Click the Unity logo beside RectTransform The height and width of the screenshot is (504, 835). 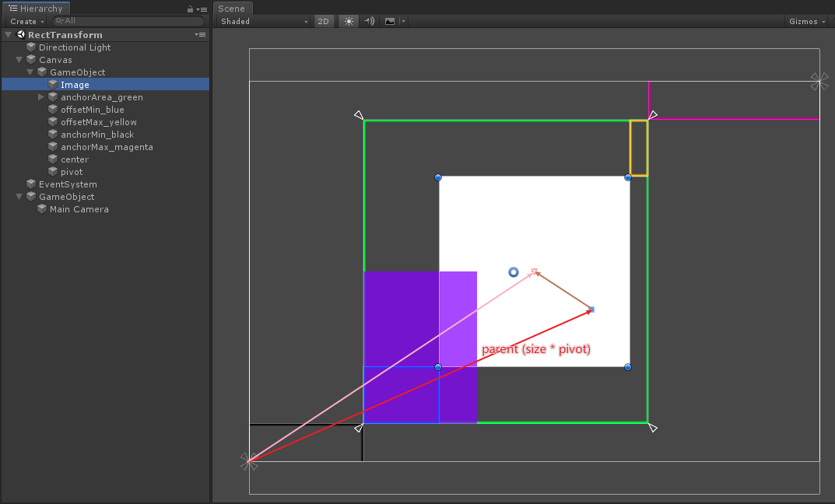tap(21, 34)
